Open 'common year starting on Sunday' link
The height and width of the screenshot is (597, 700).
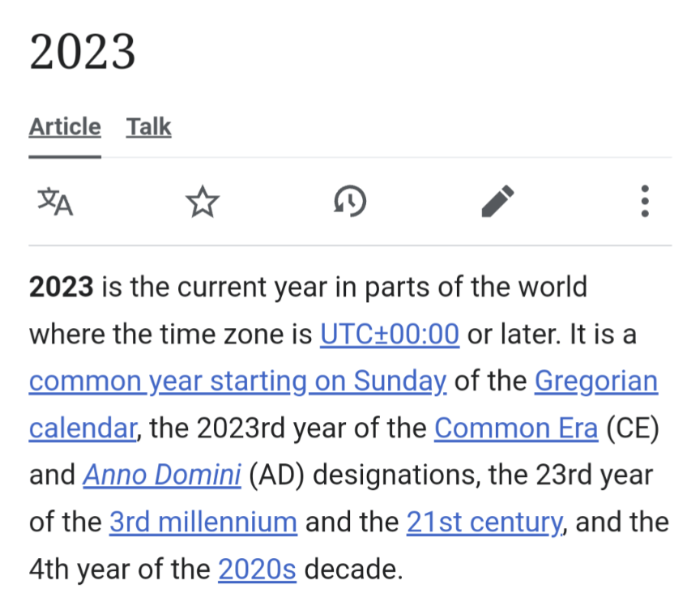point(237,381)
